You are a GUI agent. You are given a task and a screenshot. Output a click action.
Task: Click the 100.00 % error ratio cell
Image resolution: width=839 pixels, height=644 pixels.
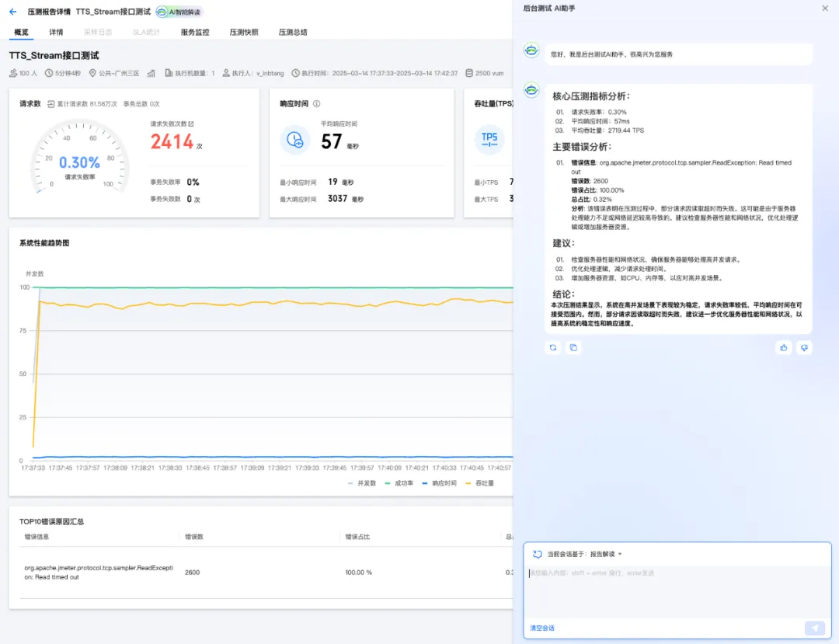(x=358, y=573)
